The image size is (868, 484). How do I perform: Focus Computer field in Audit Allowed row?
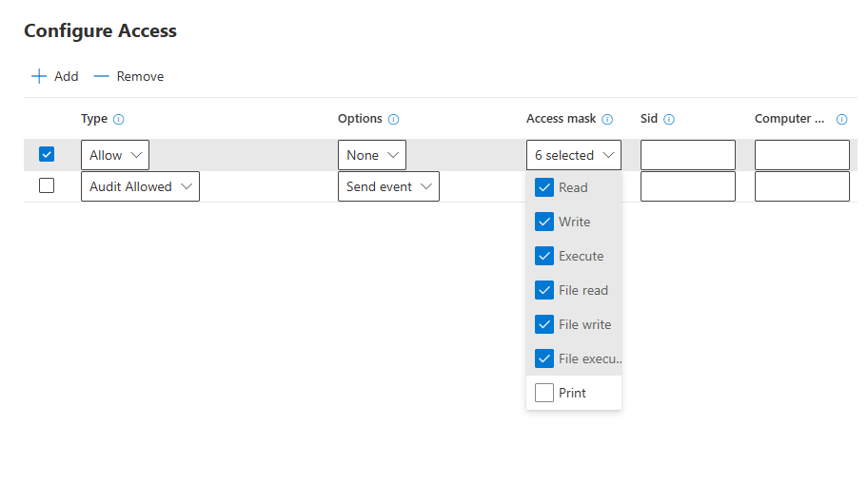coord(802,186)
